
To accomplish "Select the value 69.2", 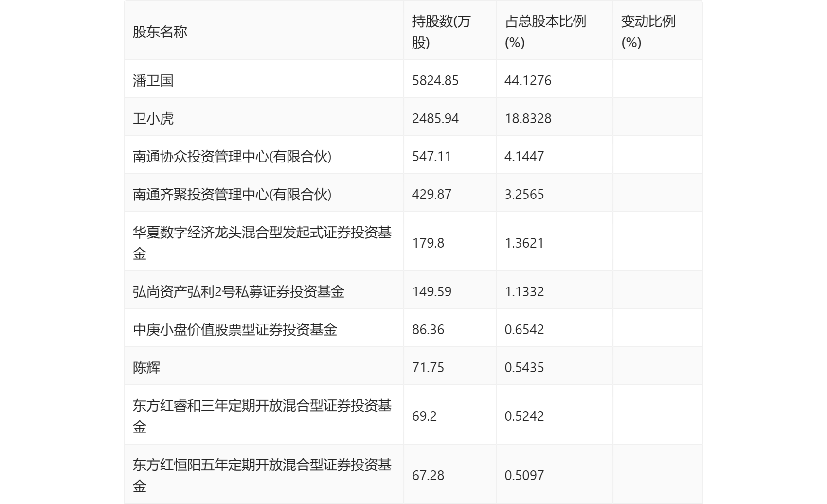I will [x=424, y=416].
